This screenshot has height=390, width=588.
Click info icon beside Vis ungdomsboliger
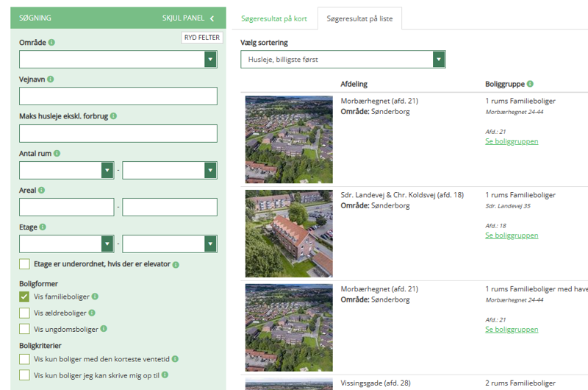pyautogui.click(x=104, y=329)
